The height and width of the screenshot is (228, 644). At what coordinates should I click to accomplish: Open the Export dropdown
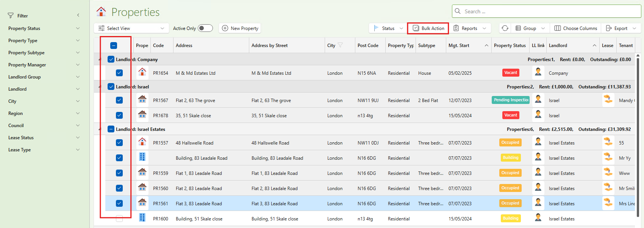click(x=621, y=28)
